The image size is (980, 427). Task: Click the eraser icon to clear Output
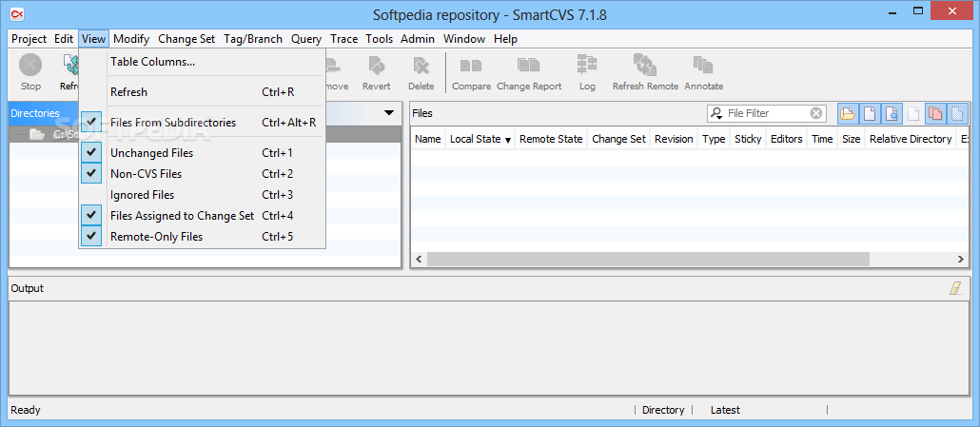coord(956,288)
